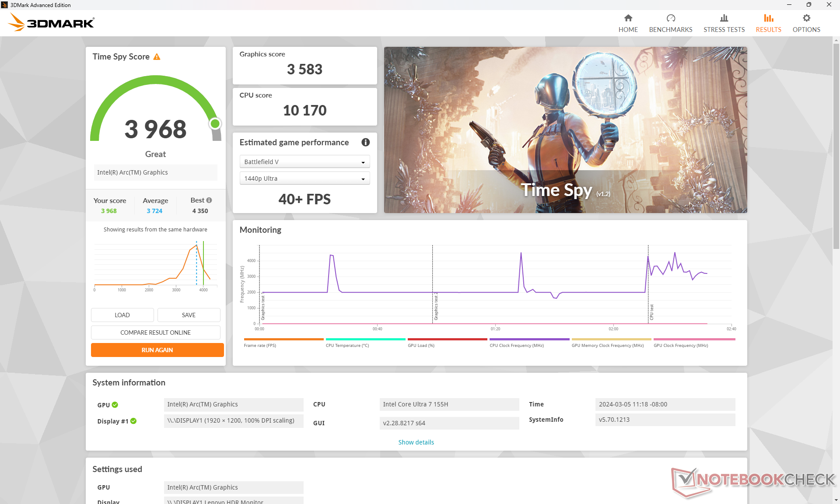Open Stress Tests chart icon
Screen dimensions: 840x504
[x=724, y=18]
